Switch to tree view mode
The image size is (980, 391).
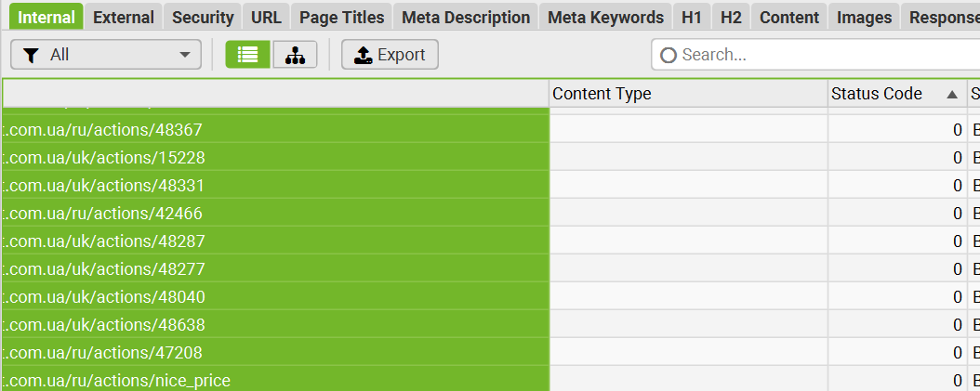tap(295, 55)
